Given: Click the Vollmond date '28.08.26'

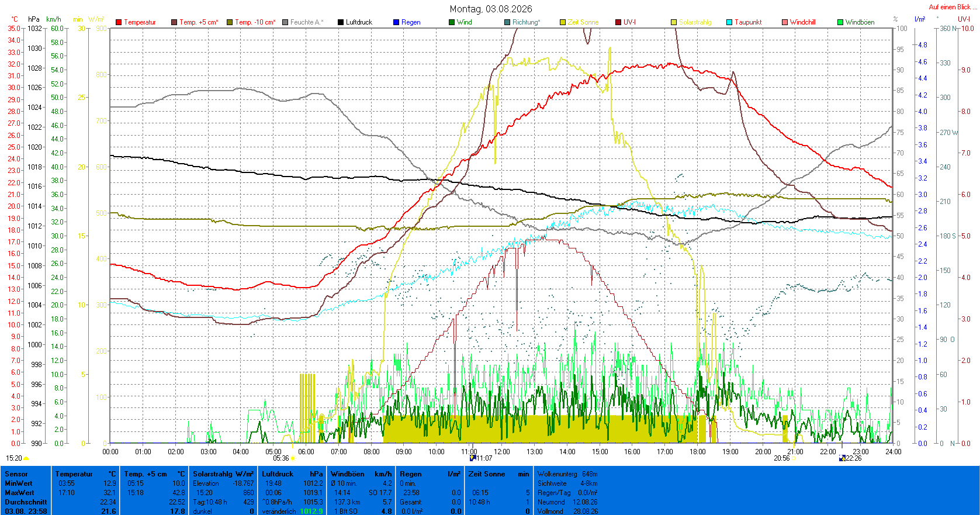Looking at the screenshot, I should click(x=585, y=511).
